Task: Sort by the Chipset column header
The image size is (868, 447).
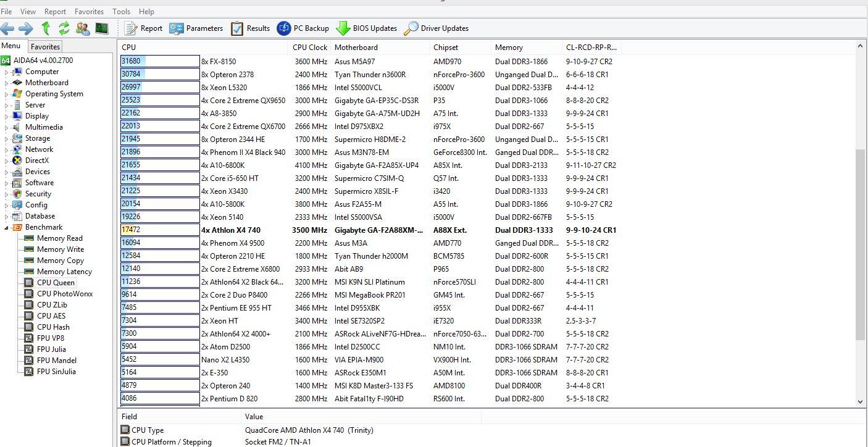Action: pyautogui.click(x=461, y=48)
